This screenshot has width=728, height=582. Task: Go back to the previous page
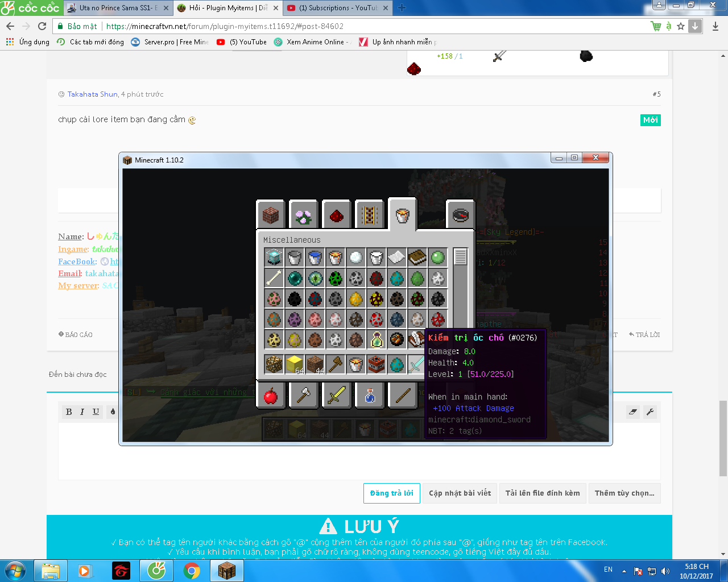point(10,26)
